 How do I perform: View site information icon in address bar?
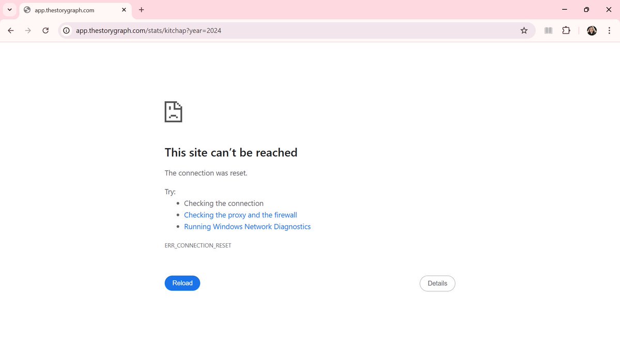pyautogui.click(x=66, y=30)
